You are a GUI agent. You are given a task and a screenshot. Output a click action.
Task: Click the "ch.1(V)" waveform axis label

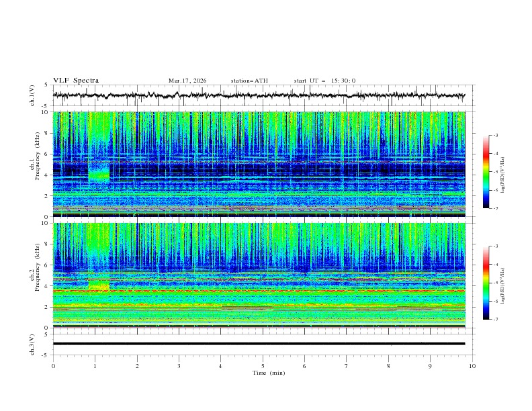tap(32, 95)
